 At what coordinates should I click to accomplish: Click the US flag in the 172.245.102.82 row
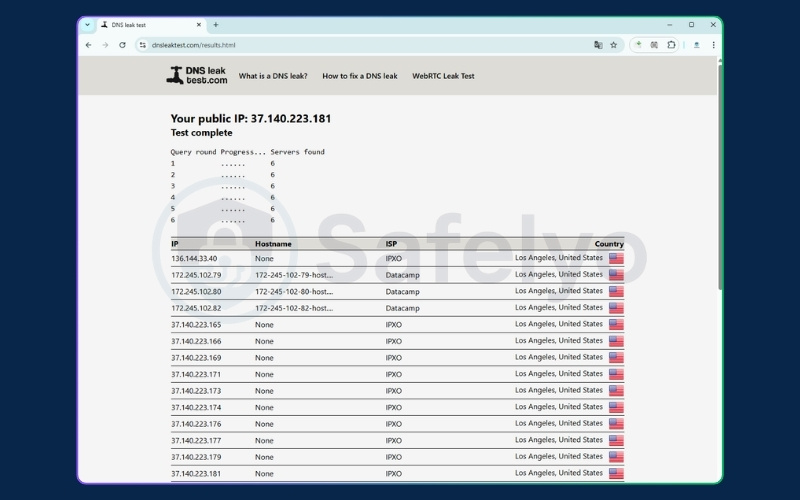tap(616, 308)
